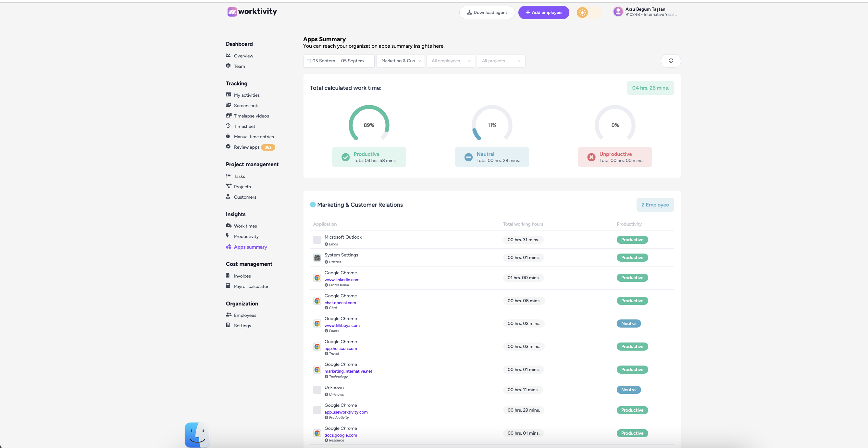Click the worktivity logo
The width and height of the screenshot is (868, 448).
click(x=252, y=12)
